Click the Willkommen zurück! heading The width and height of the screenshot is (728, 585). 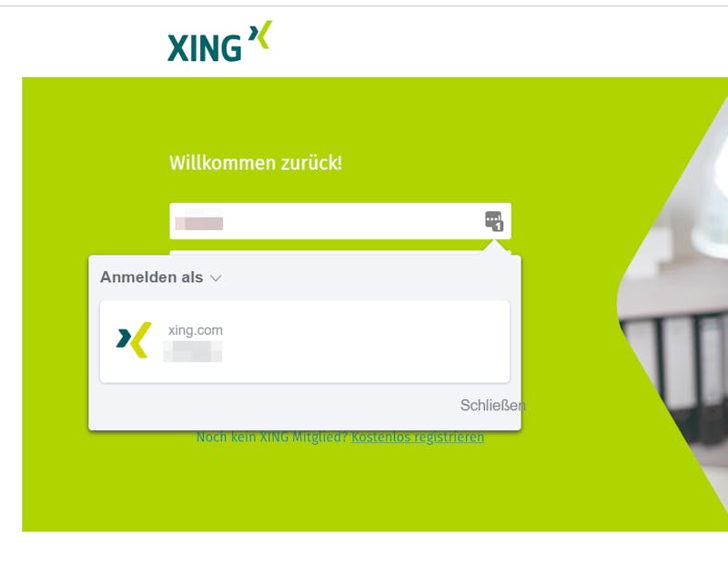tap(256, 163)
